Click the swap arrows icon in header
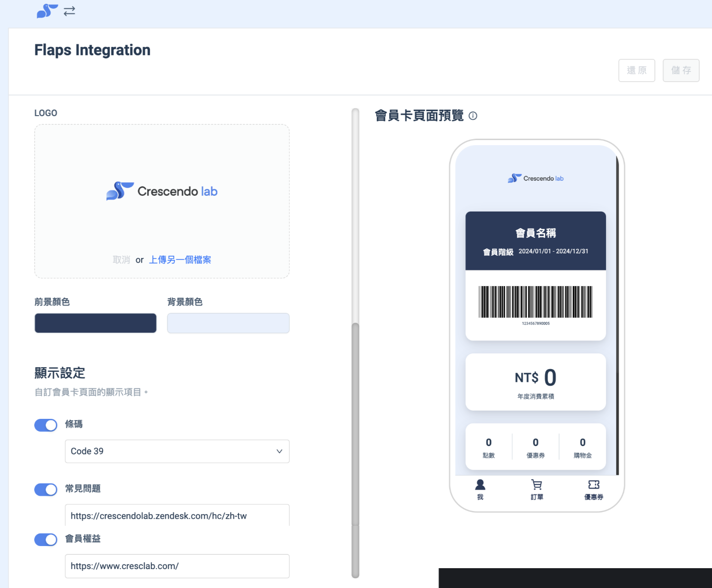Screen dimensions: 712x588 69,11
